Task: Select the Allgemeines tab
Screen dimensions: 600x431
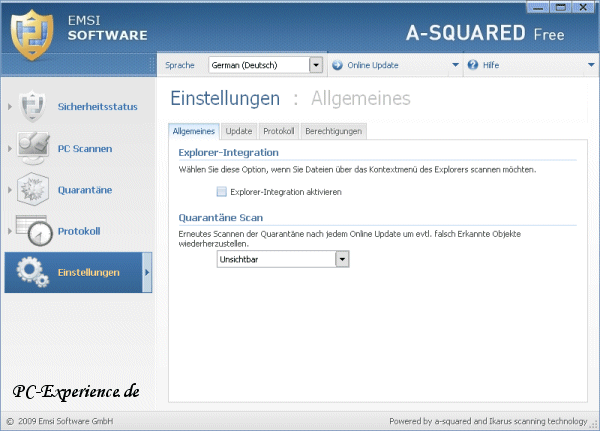Action: [193, 131]
